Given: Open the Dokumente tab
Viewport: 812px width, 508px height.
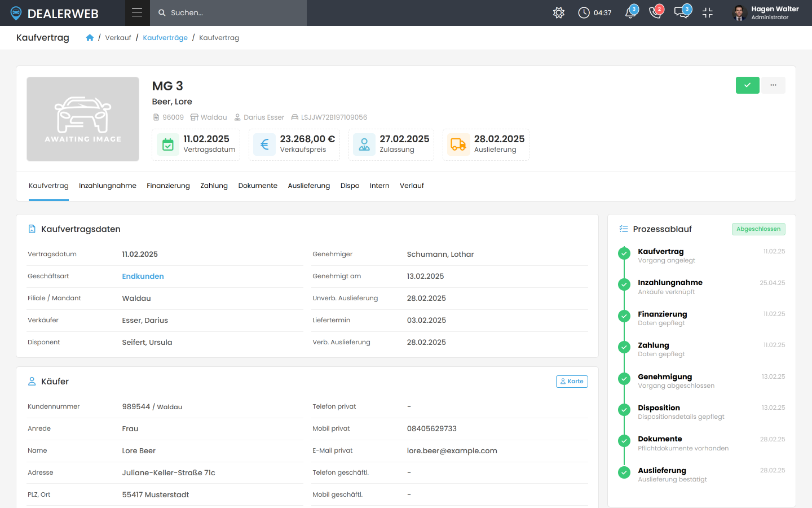Looking at the screenshot, I should point(258,186).
